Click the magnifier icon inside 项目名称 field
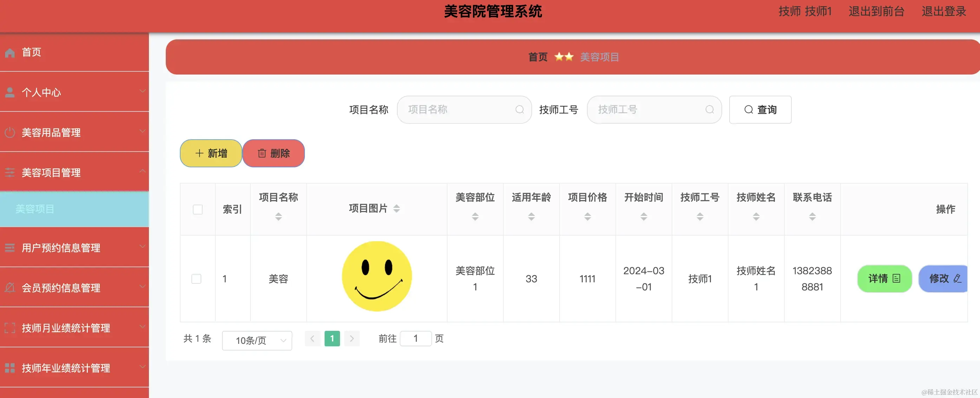The width and height of the screenshot is (980, 398). tap(520, 110)
